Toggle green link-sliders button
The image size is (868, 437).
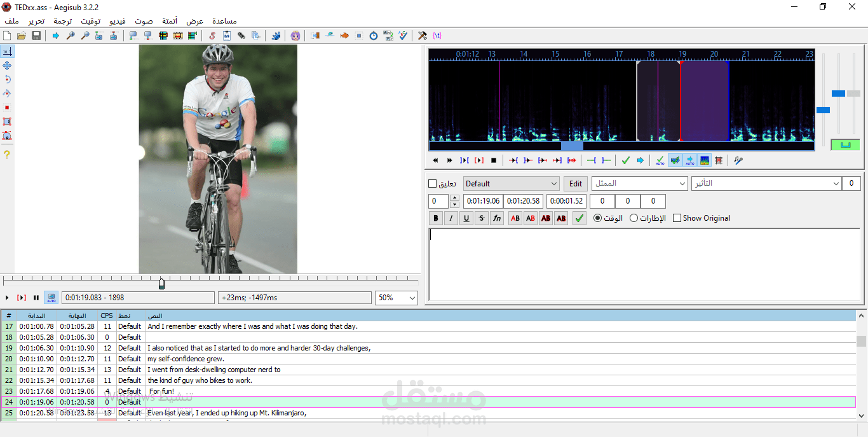click(845, 144)
